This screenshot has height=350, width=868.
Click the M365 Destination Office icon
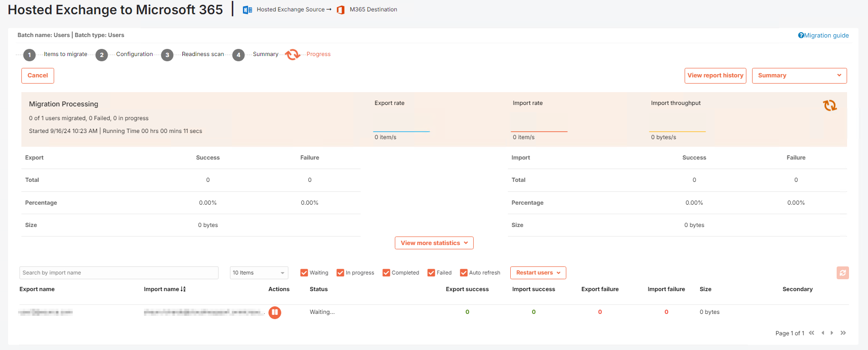(x=341, y=9)
